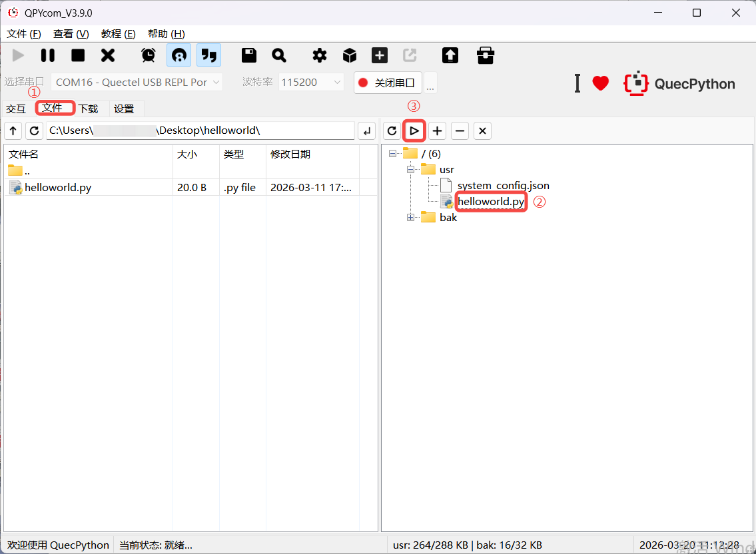Viewport: 756px width, 554px height.
Task: Click the pause icon in the toolbar
Action: pyautogui.click(x=48, y=55)
